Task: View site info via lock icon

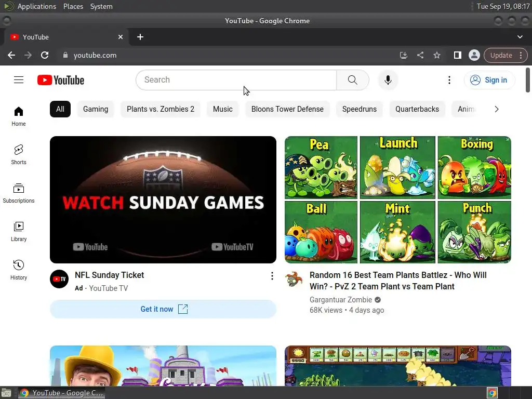Action: (x=65, y=55)
